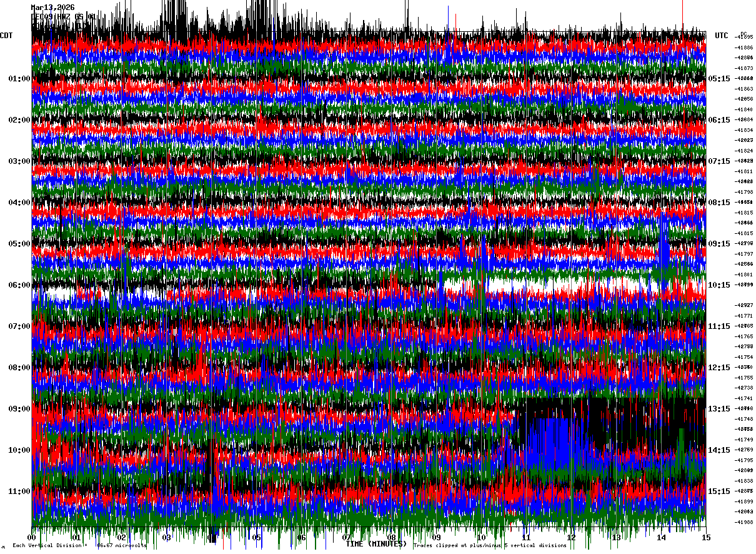Click minute tick 05 on time axis

tap(257, 537)
